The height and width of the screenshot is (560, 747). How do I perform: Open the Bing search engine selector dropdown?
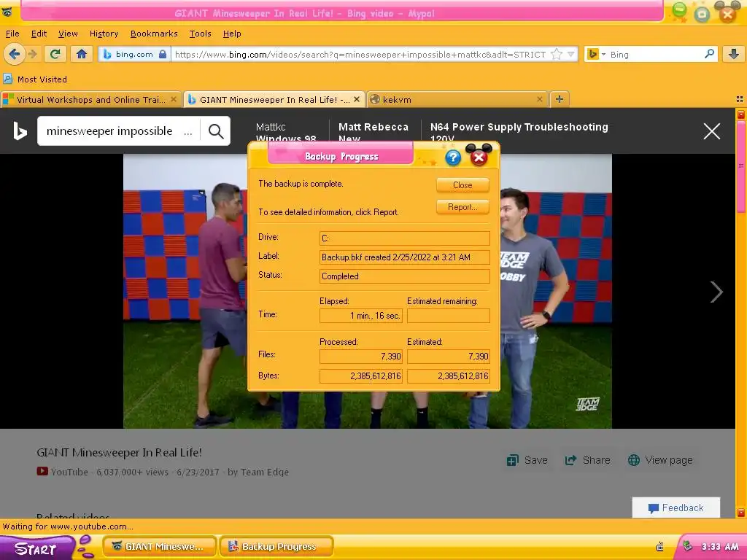[596, 54]
